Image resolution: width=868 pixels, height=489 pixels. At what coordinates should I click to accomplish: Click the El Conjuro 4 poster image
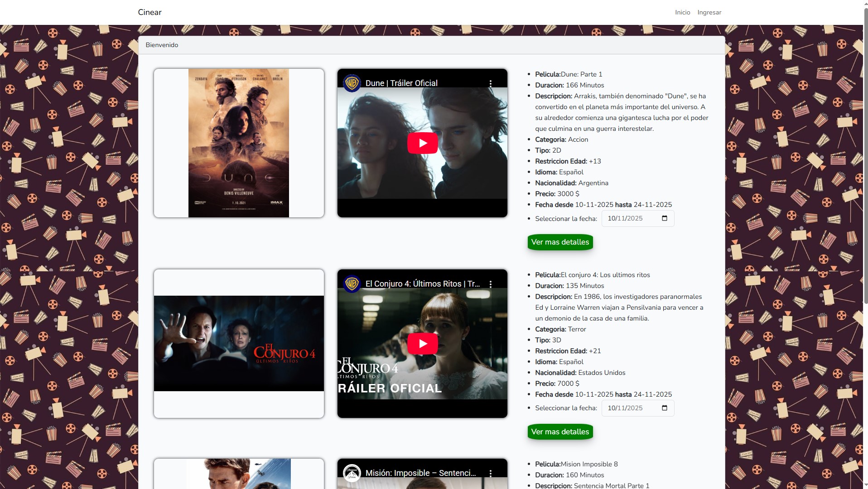[x=239, y=343]
